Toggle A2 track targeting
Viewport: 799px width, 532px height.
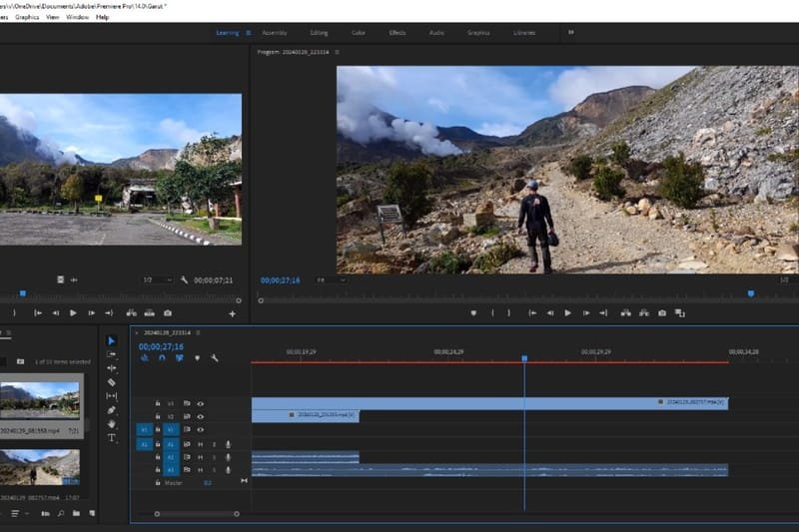[171, 457]
